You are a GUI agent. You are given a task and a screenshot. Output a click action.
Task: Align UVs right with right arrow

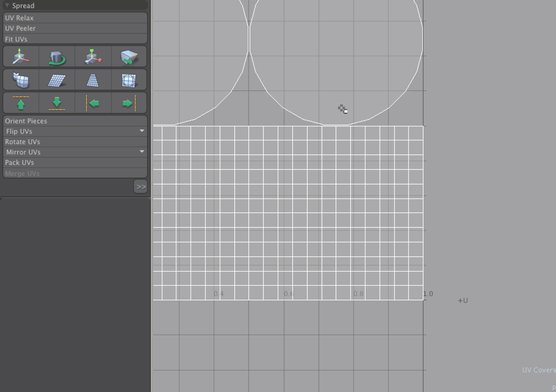[129, 103]
